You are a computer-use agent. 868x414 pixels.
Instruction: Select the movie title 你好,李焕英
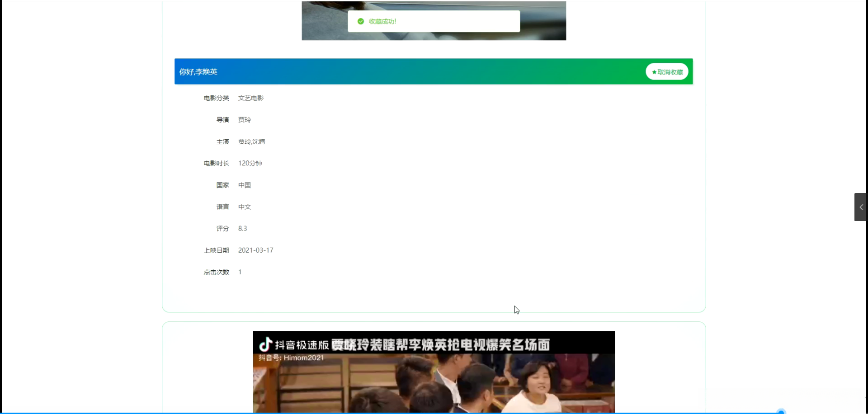(x=198, y=72)
